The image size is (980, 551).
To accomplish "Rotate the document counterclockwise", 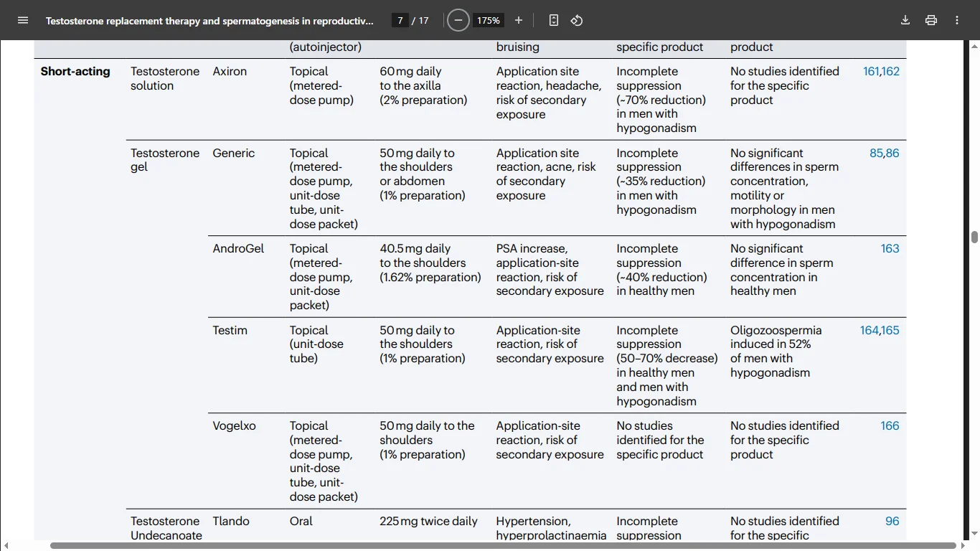I will (x=577, y=20).
